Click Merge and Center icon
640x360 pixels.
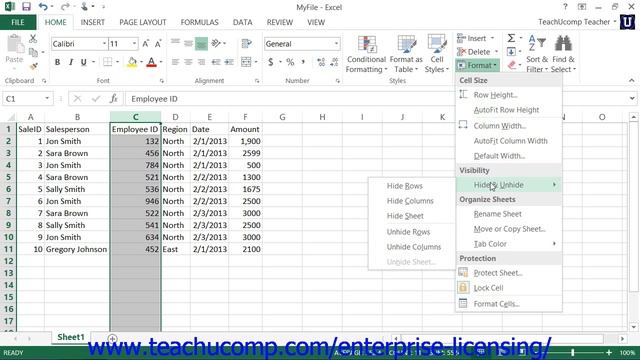tap(246, 62)
